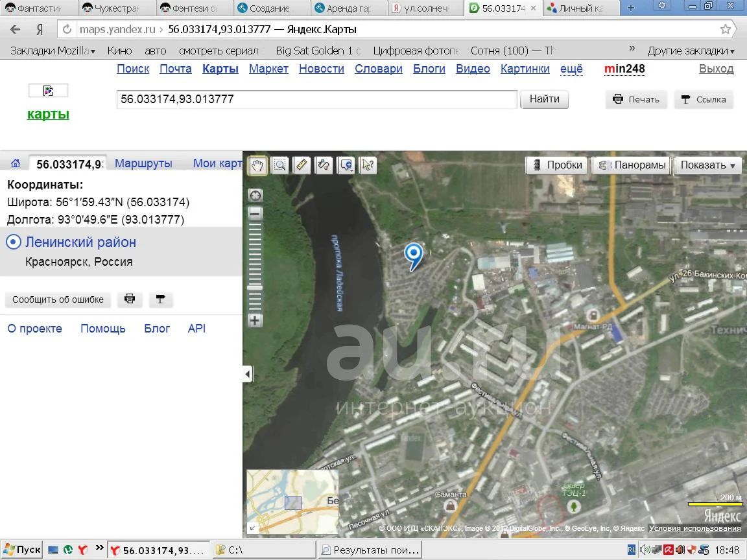This screenshot has width=747, height=560.
Task: Click the Печать print button
Action: [x=636, y=100]
